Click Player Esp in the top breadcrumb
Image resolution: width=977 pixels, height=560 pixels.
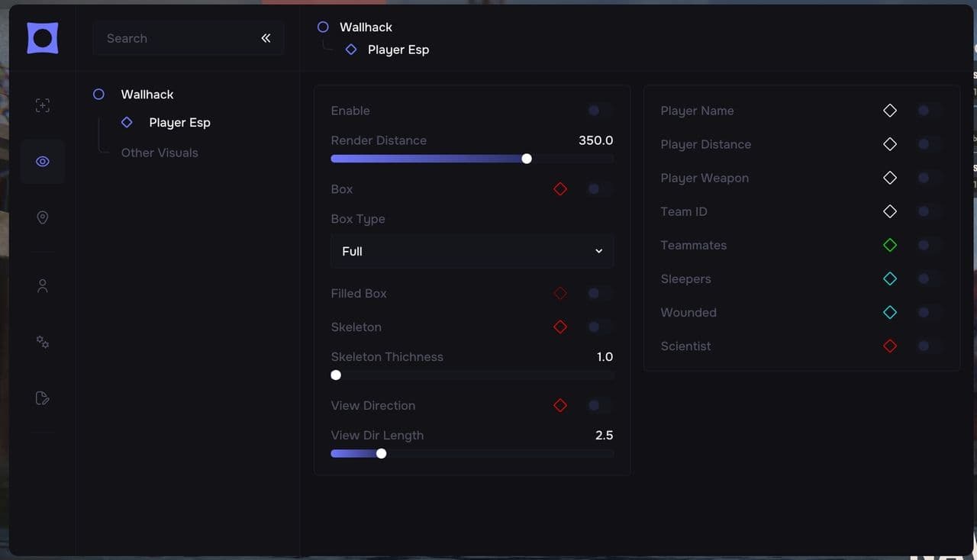398,50
